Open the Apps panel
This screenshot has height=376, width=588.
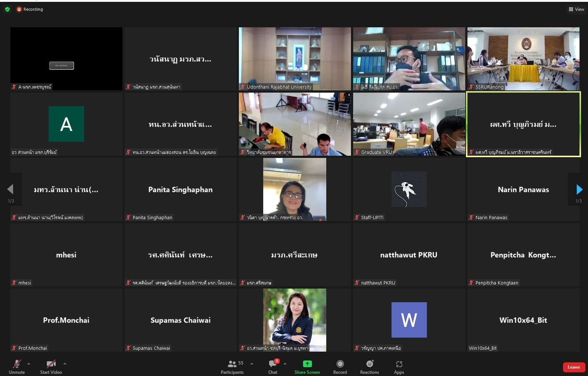(x=399, y=366)
